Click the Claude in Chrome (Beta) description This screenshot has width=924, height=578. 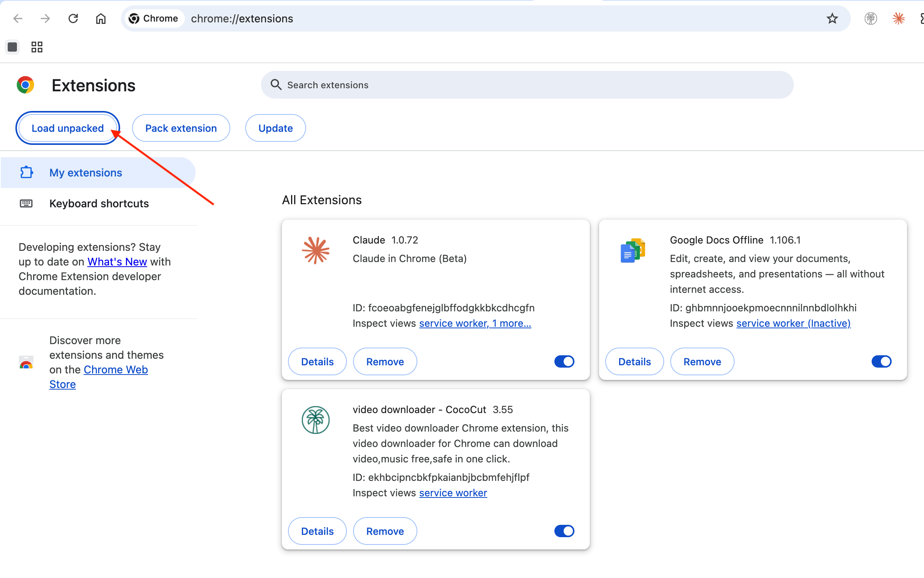tap(410, 259)
